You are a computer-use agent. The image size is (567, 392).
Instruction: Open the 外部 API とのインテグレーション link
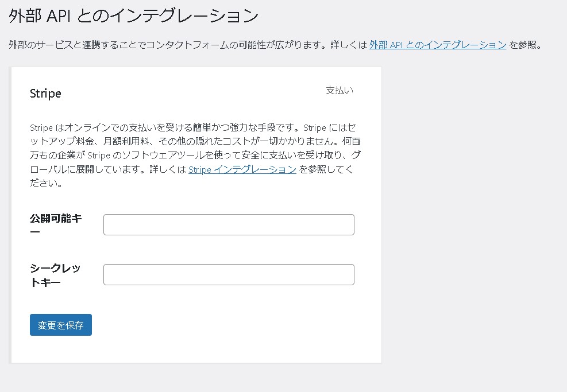[x=438, y=45]
